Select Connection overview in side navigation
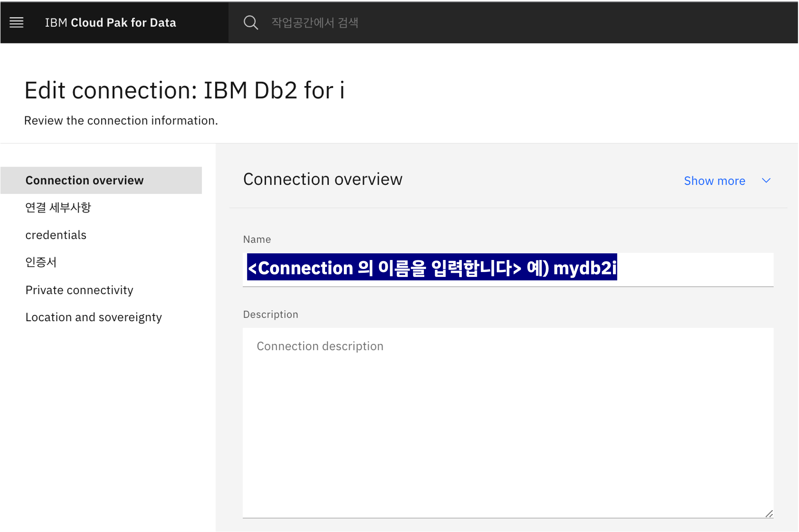 85,180
